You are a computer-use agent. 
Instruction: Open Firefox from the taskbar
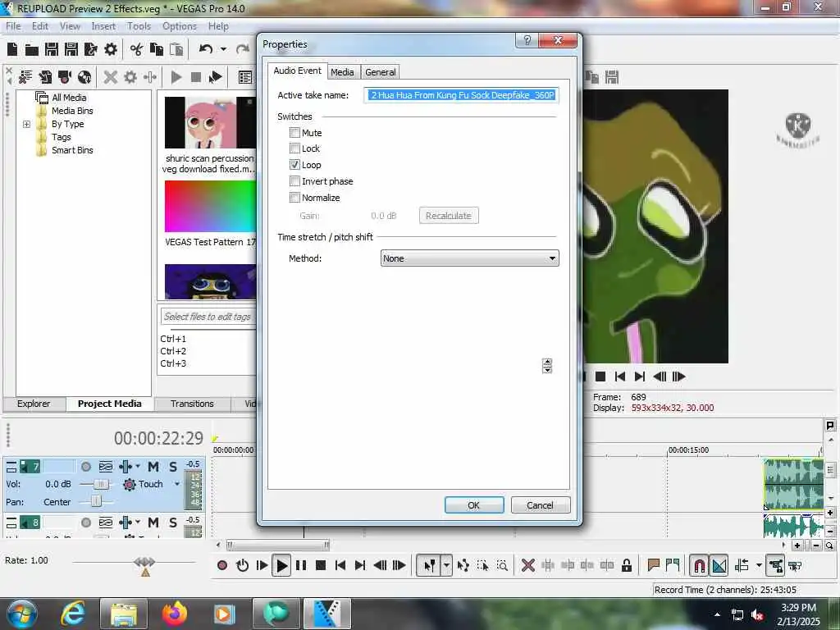[175, 614]
